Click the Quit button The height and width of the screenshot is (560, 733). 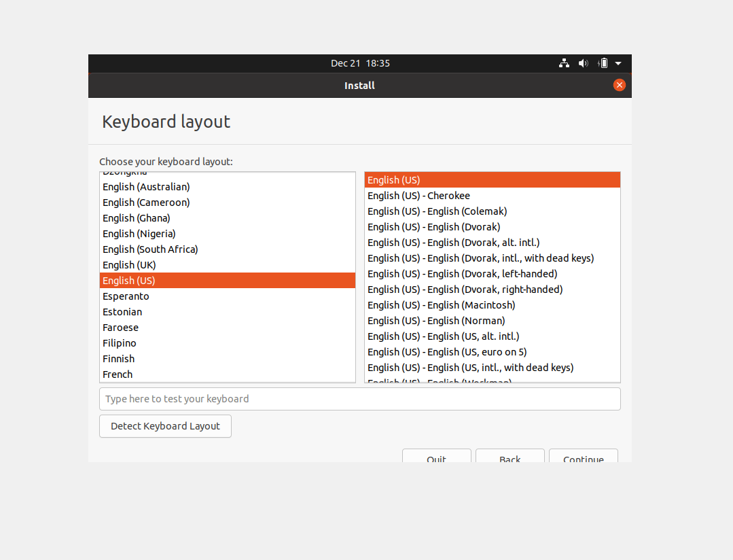437,456
